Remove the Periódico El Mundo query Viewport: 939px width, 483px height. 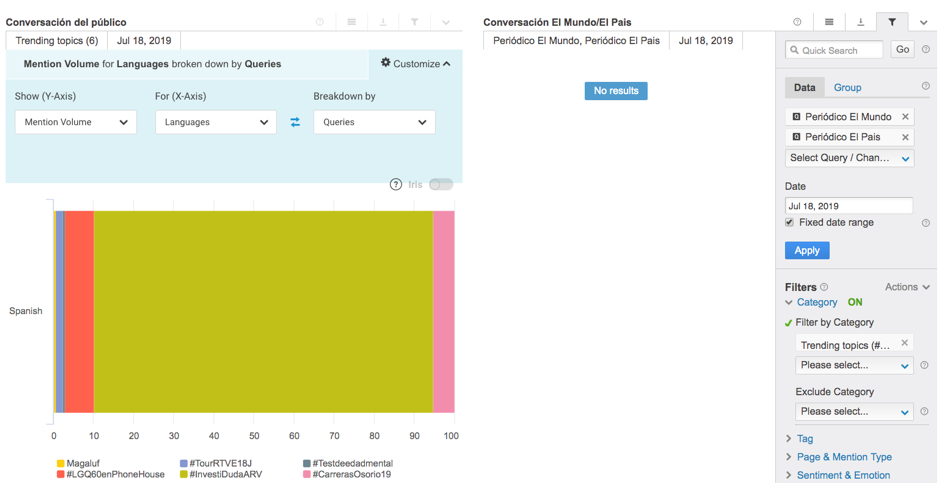pos(905,117)
